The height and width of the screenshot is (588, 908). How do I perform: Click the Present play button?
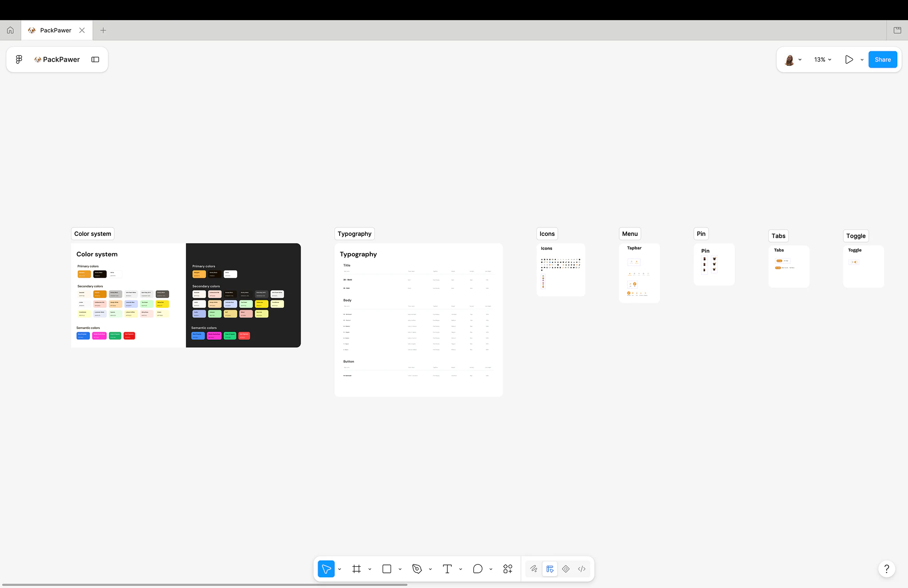click(849, 59)
